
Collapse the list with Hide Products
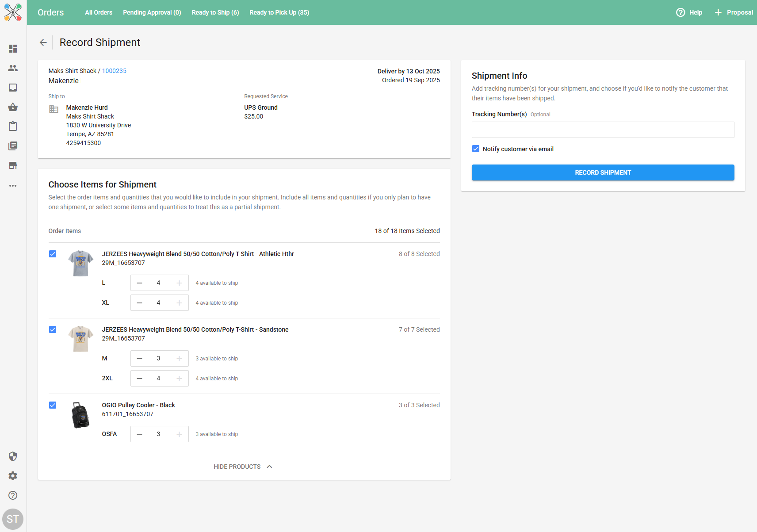243,467
